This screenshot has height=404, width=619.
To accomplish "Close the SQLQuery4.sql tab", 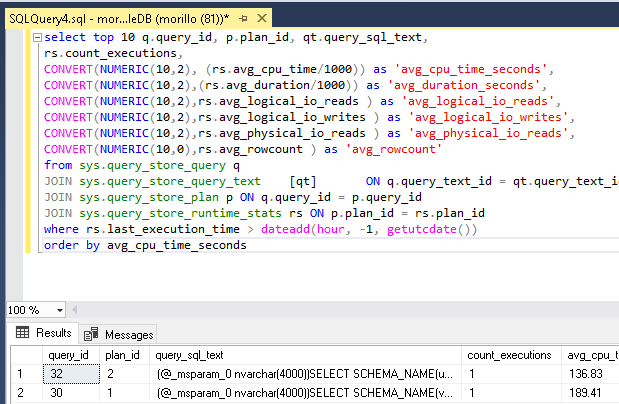I will point(262,18).
